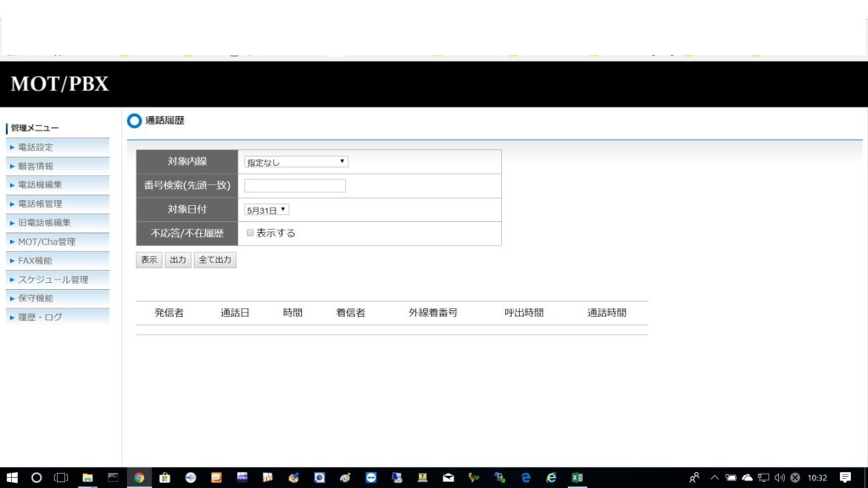868x488 pixels.
Task: Click the blue circle 通話履歴 heading icon
Action: (134, 120)
